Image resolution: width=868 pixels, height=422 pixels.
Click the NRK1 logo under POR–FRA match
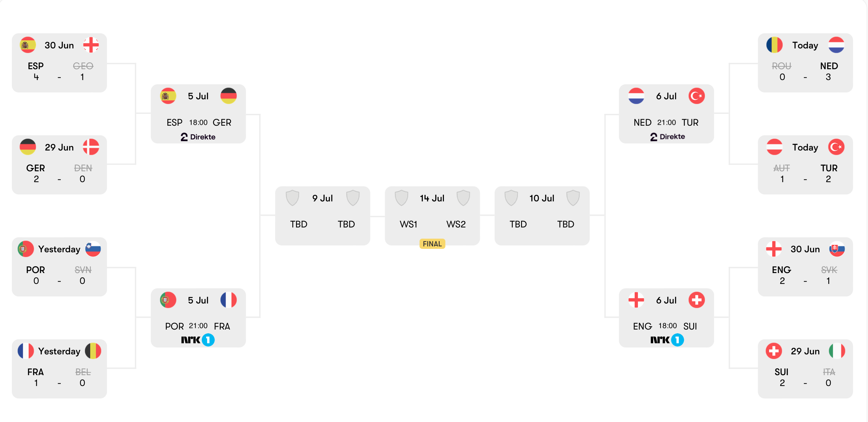point(198,340)
